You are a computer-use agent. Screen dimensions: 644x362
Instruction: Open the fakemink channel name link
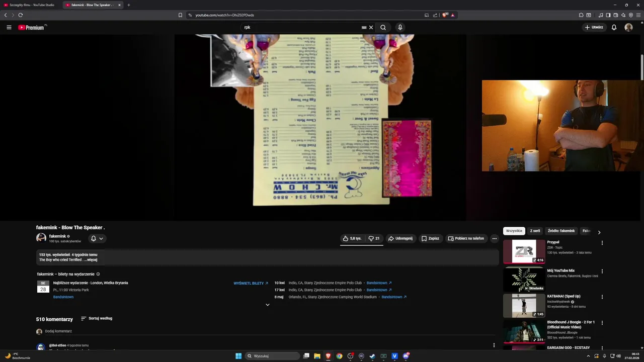[57, 236]
